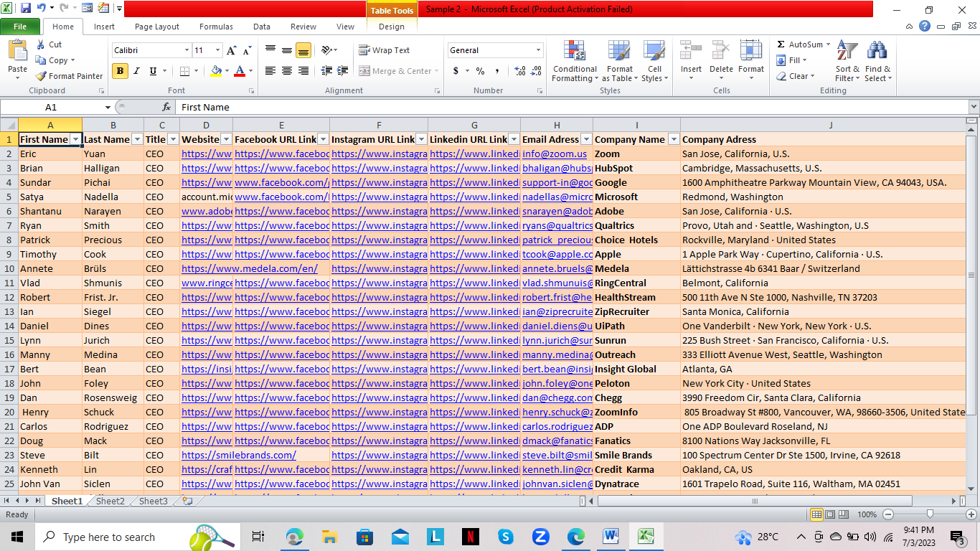
Task: Open the Company Name filter dropdown
Action: (x=674, y=139)
